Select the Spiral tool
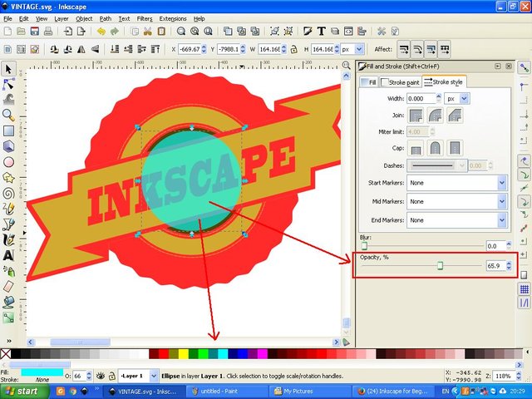 [8, 194]
